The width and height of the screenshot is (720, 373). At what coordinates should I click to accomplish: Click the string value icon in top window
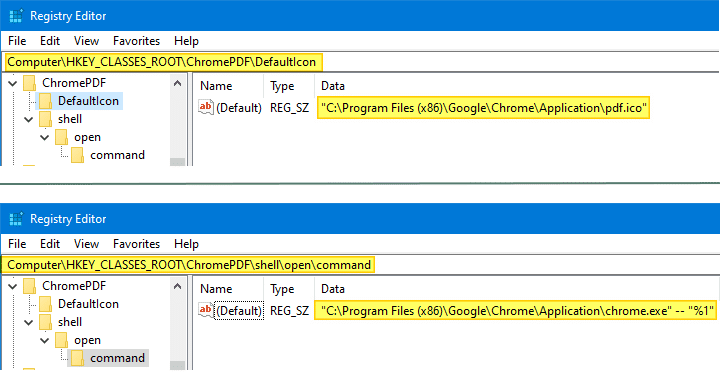point(206,107)
